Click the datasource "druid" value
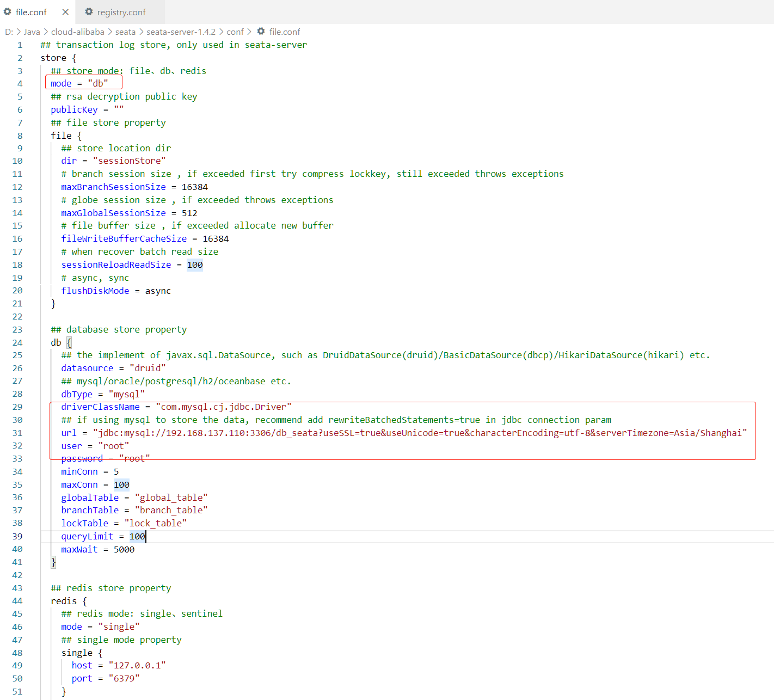 (x=148, y=368)
